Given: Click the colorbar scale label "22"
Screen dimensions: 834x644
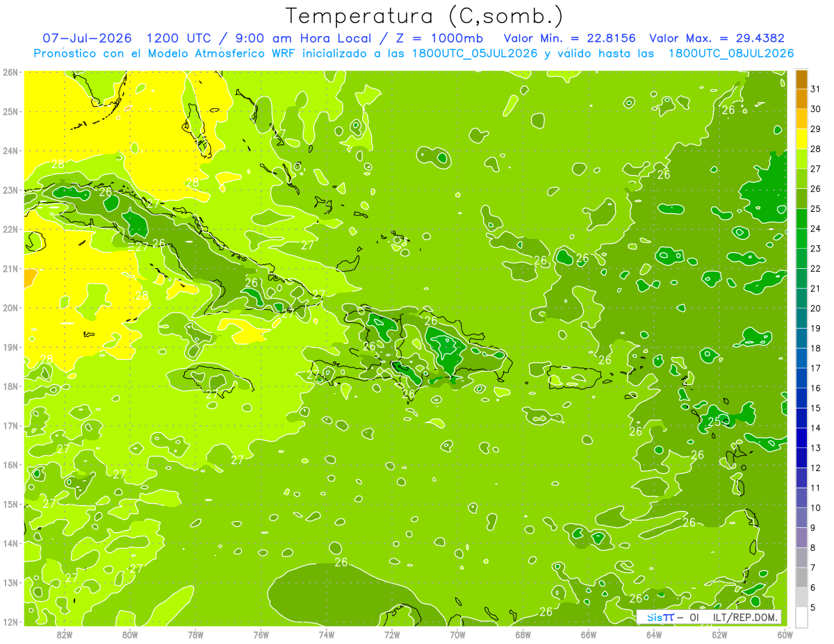Looking at the screenshot, I should 815,268.
